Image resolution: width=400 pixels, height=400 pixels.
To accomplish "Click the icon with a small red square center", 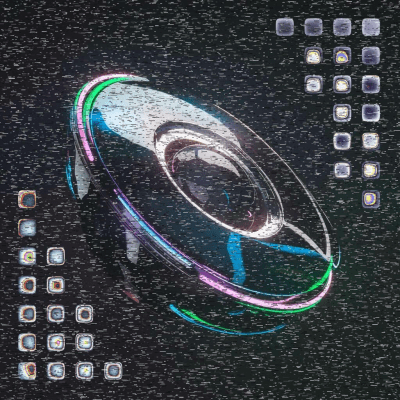I will coord(56,285).
